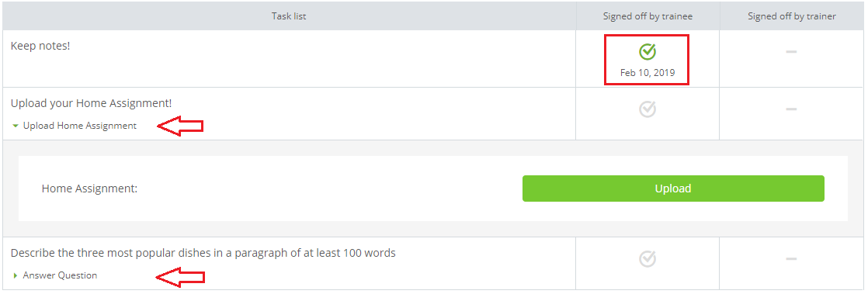Select the Keep notes! task title
The image size is (868, 294).
[x=40, y=45]
